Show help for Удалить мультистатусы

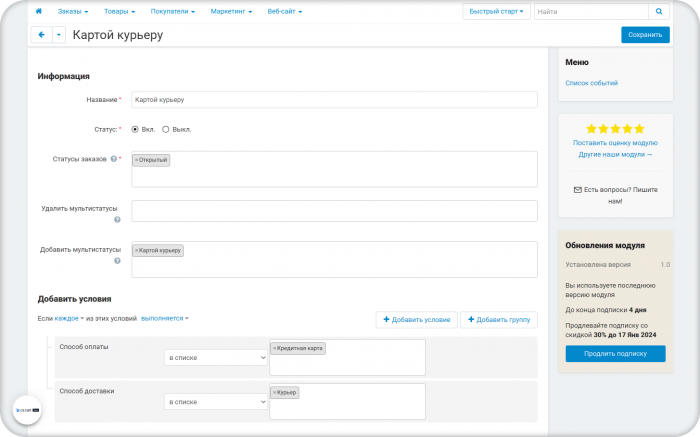pyautogui.click(x=117, y=220)
